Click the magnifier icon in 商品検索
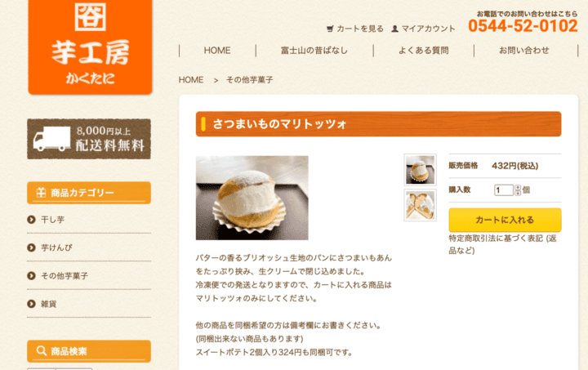 coord(42,351)
